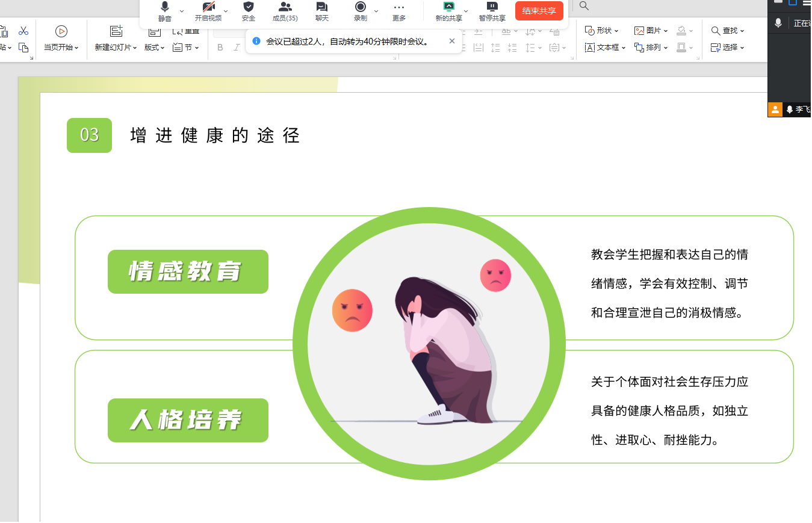
Task: Click the text line 性、进取心、耐挫能力
Action: (x=655, y=440)
